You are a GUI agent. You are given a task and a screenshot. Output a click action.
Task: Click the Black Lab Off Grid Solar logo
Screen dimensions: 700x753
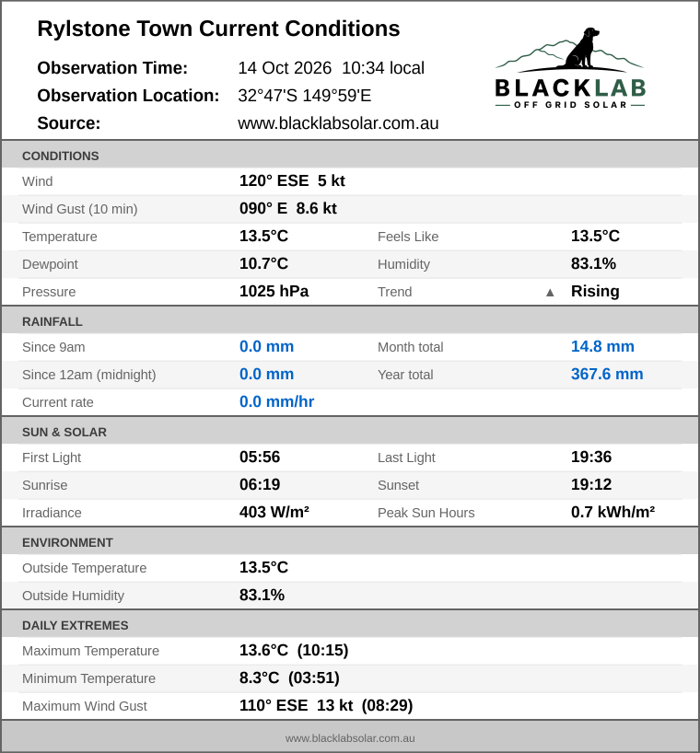click(570, 68)
